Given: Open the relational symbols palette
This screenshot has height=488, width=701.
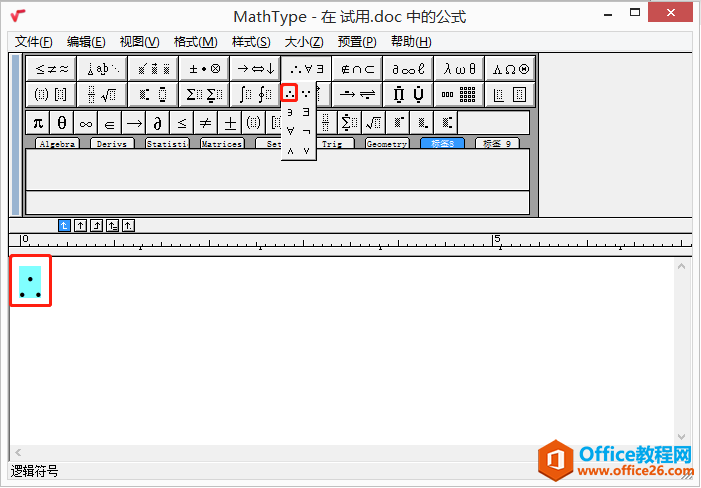Looking at the screenshot, I should (52, 68).
